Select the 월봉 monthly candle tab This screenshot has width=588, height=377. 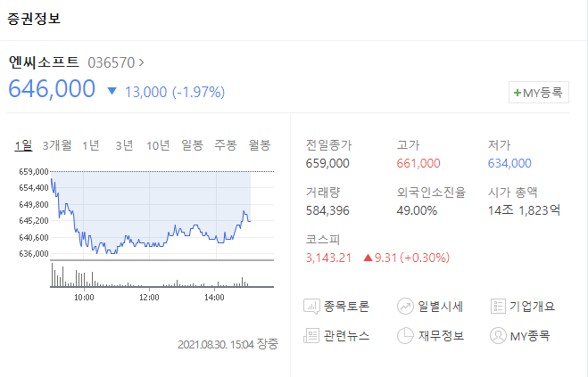(x=260, y=145)
